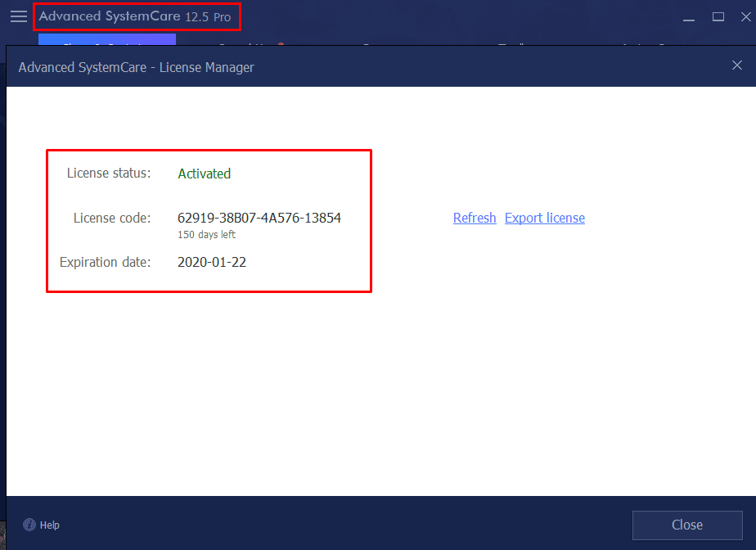
Task: Click the Help globe icon
Action: coord(29,525)
